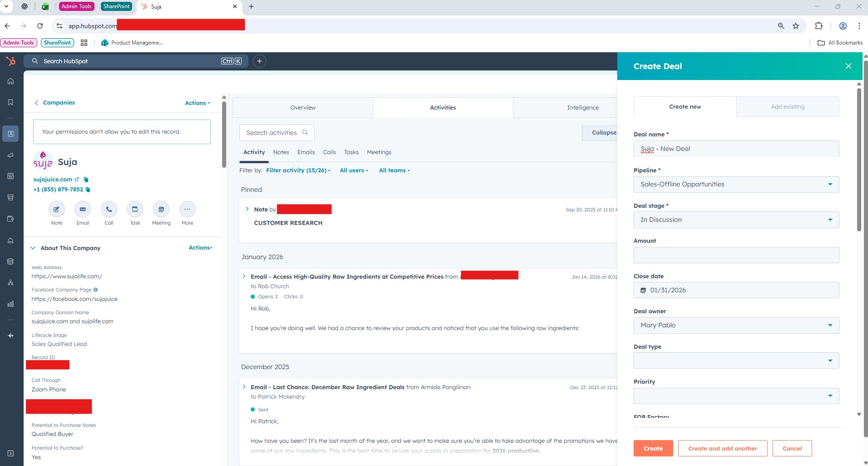Select the Tasks activity tab
Viewport: 868px width, 466px height.
coord(351,152)
